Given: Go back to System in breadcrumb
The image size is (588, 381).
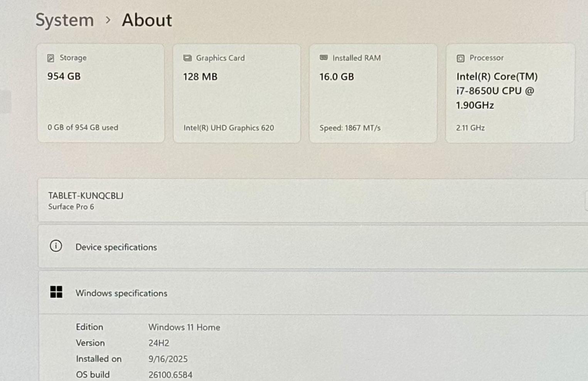Looking at the screenshot, I should click(x=64, y=20).
